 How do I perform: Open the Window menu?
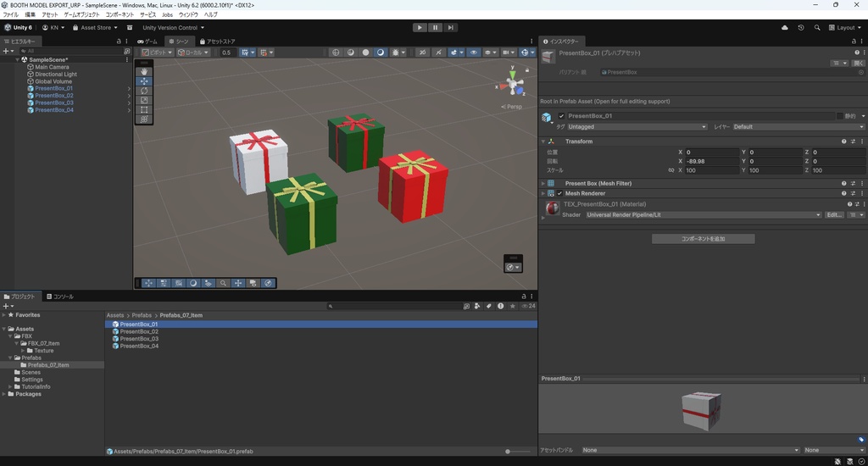tap(187, 15)
